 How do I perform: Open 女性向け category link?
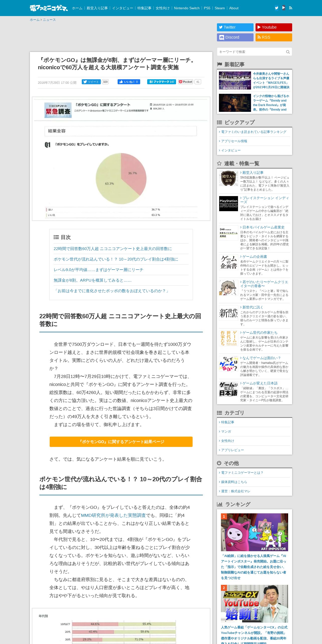(227, 441)
